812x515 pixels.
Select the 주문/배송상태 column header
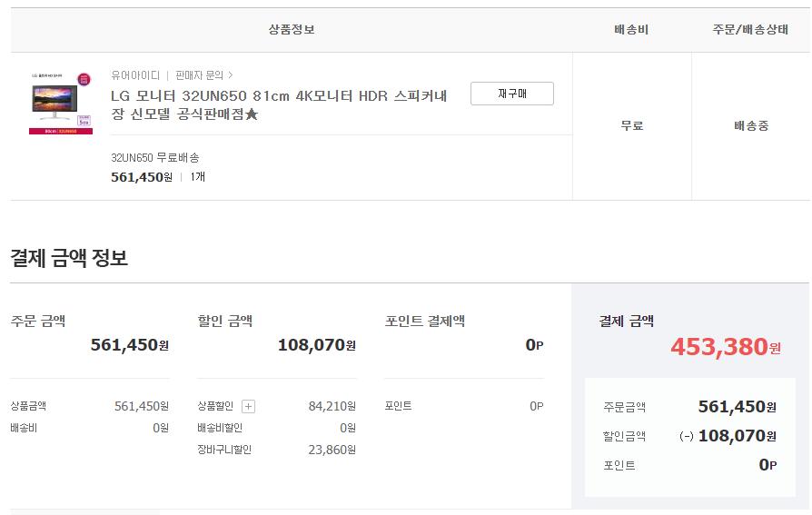(750, 30)
